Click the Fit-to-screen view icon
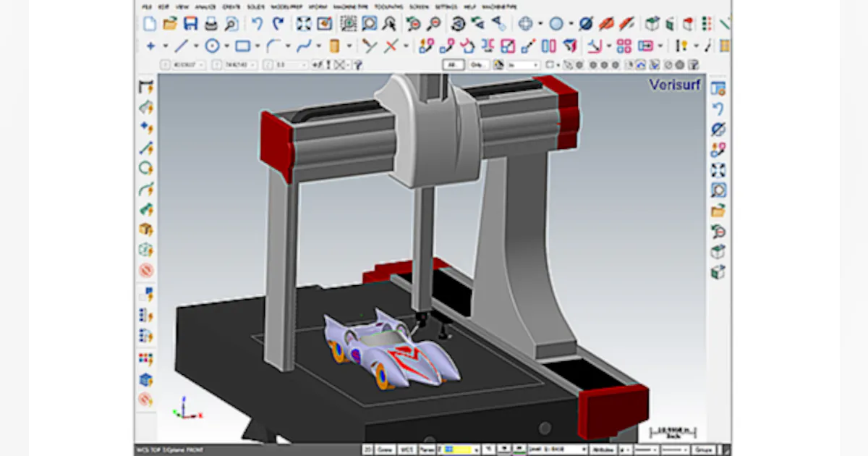The image size is (868, 456). pyautogui.click(x=303, y=23)
